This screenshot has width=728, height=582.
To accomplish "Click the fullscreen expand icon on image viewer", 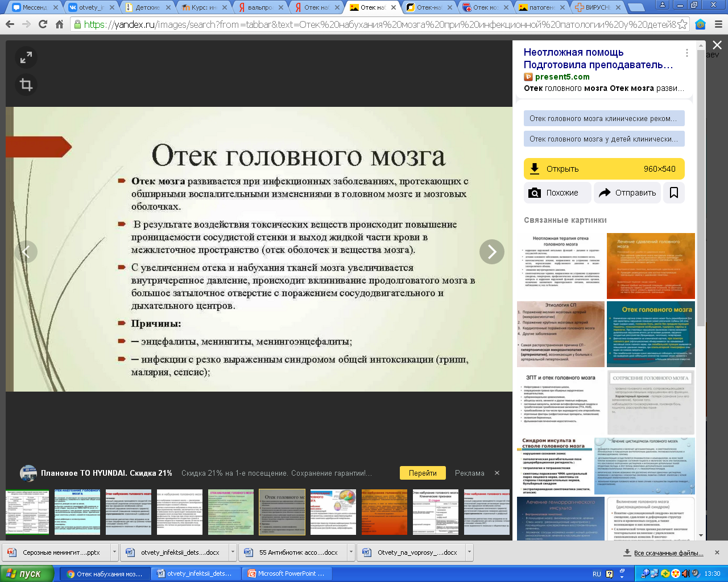I will click(x=26, y=57).
